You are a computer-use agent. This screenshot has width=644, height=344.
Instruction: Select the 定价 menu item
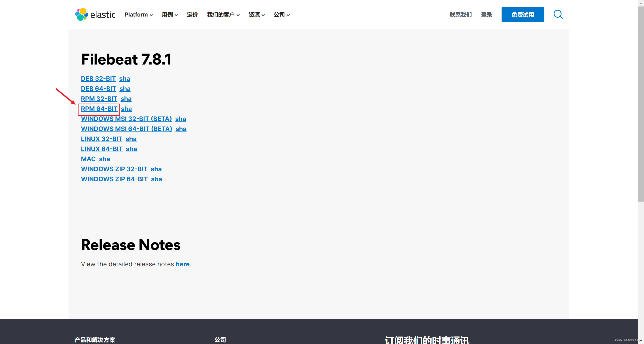(192, 15)
